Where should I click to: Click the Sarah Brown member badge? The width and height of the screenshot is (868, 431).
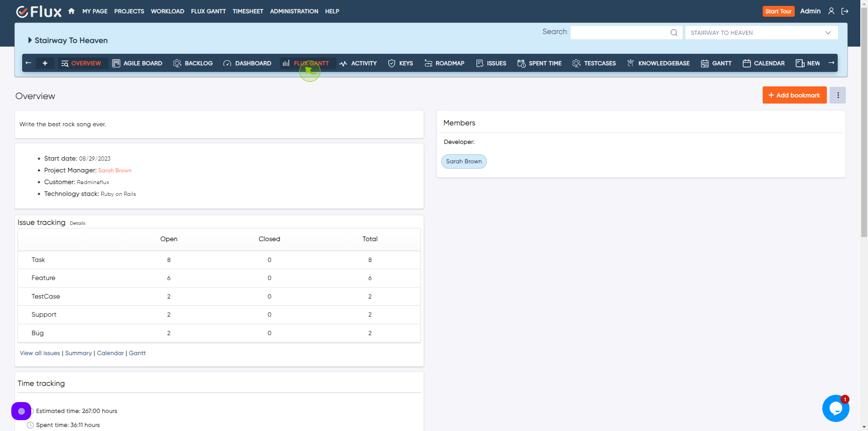(x=464, y=161)
